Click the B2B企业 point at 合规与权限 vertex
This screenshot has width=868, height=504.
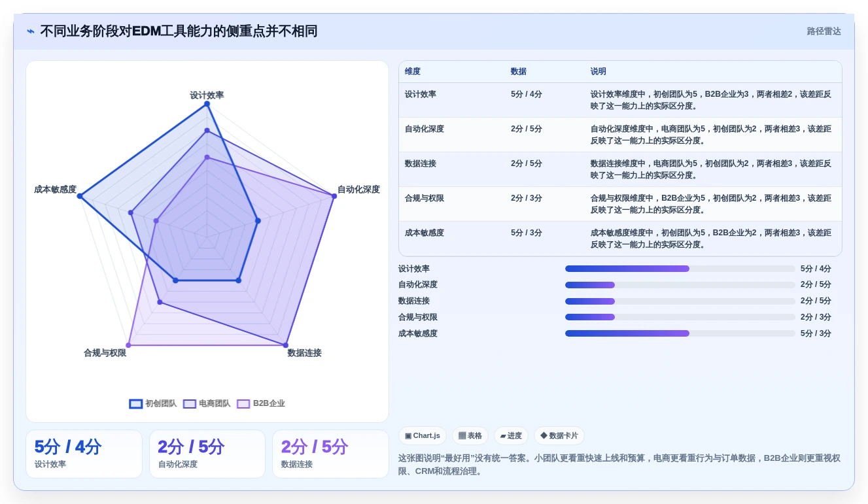129,344
